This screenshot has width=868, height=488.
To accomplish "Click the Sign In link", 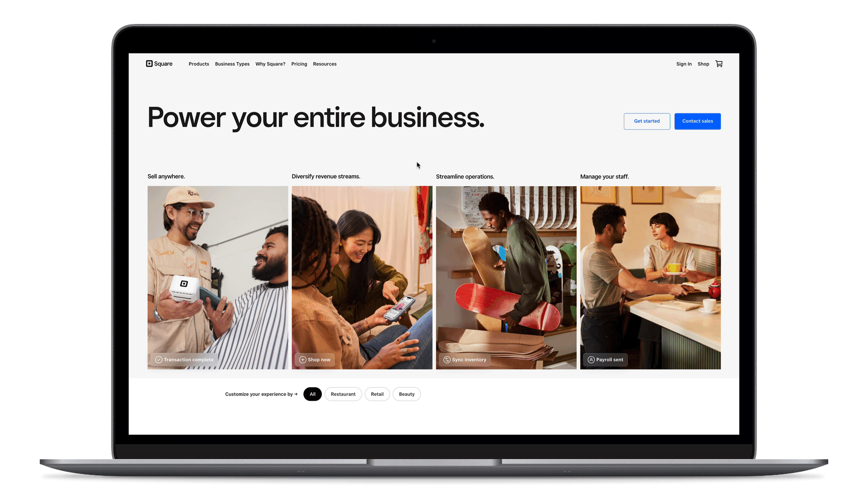I will [684, 64].
